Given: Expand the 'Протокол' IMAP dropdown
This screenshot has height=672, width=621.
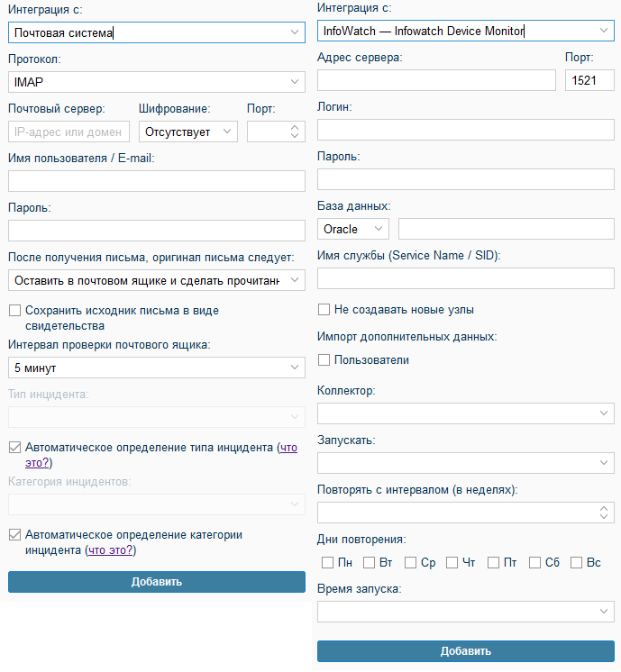Looking at the screenshot, I should pyautogui.click(x=156, y=82).
